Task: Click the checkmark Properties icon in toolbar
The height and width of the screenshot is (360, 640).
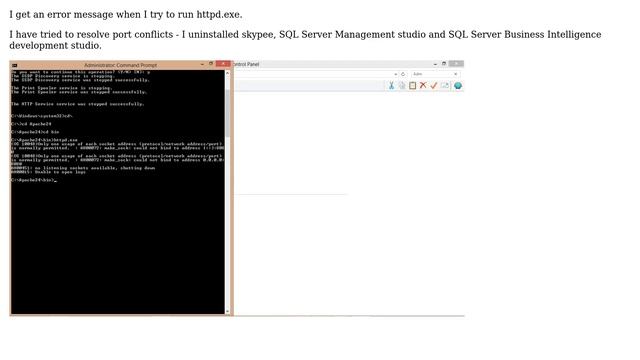Action: [x=433, y=85]
